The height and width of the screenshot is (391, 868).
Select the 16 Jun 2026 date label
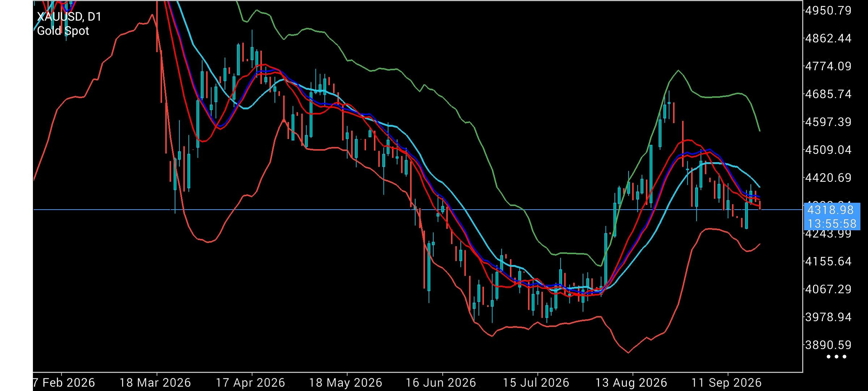[441, 383]
